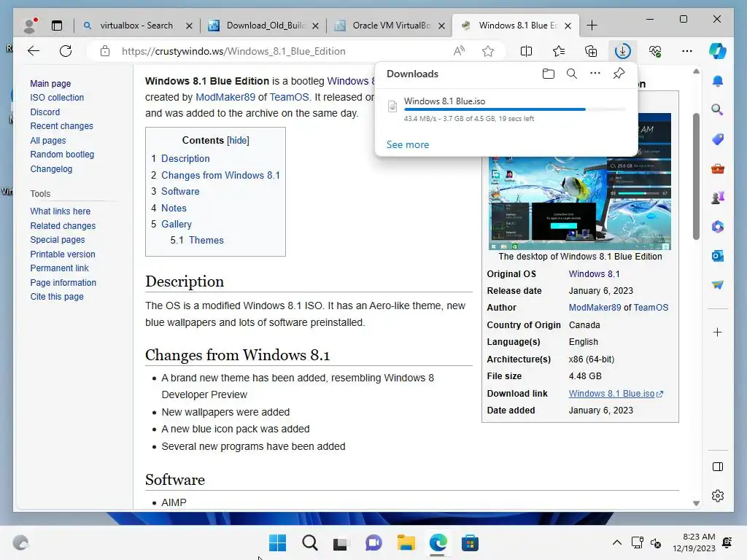Click the browser Back arrow

tap(34, 51)
